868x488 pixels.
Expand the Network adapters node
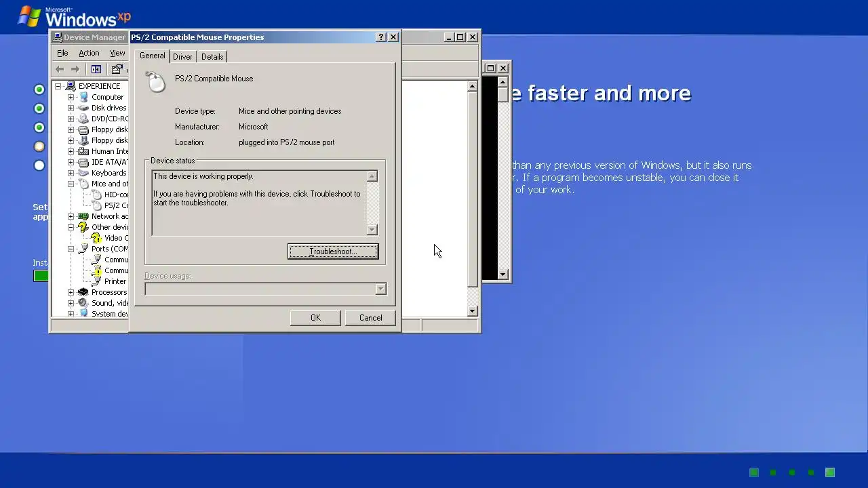71,216
